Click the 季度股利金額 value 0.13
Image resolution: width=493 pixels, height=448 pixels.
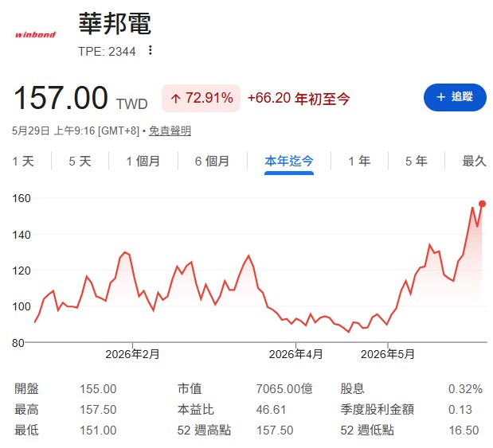(x=460, y=410)
